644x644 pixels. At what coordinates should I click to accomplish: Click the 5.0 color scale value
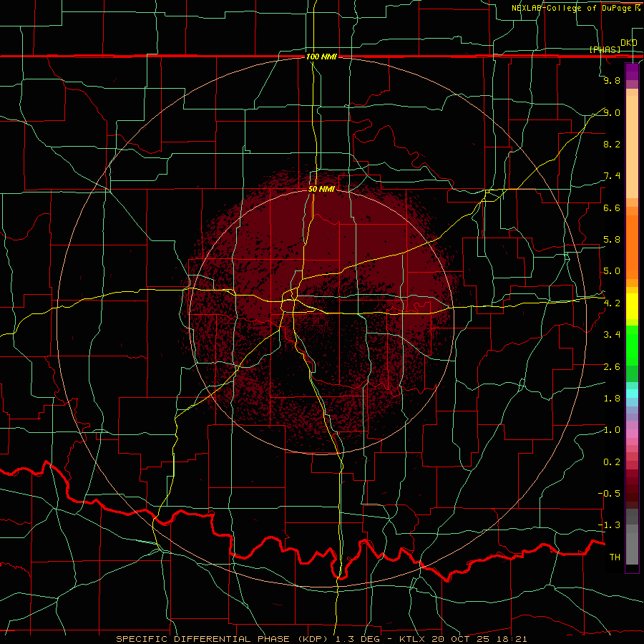(x=612, y=271)
